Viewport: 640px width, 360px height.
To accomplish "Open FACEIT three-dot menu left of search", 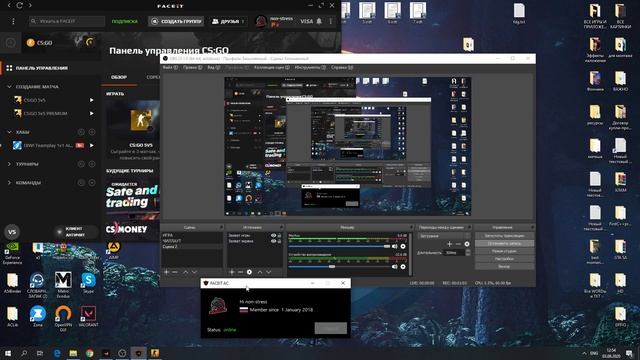I will tap(13, 21).
